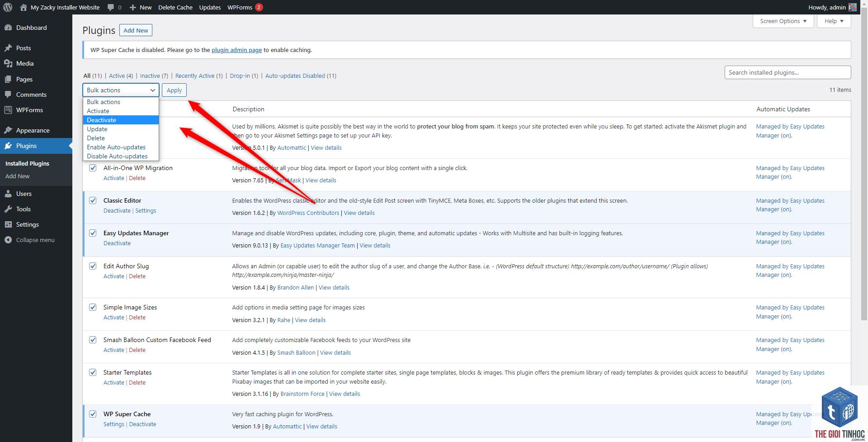This screenshot has width=868, height=442.
Task: Click the Plugins plug icon in sidebar
Action: pyautogui.click(x=8, y=146)
